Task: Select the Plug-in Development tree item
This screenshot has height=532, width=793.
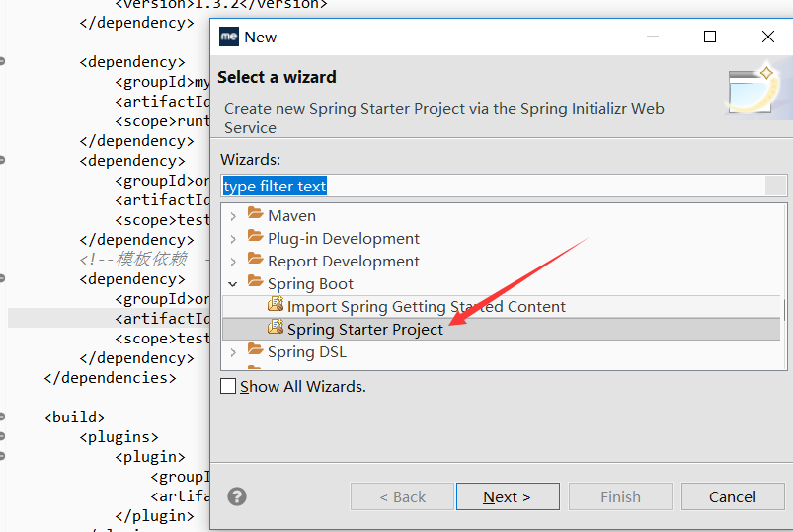Action: (344, 238)
